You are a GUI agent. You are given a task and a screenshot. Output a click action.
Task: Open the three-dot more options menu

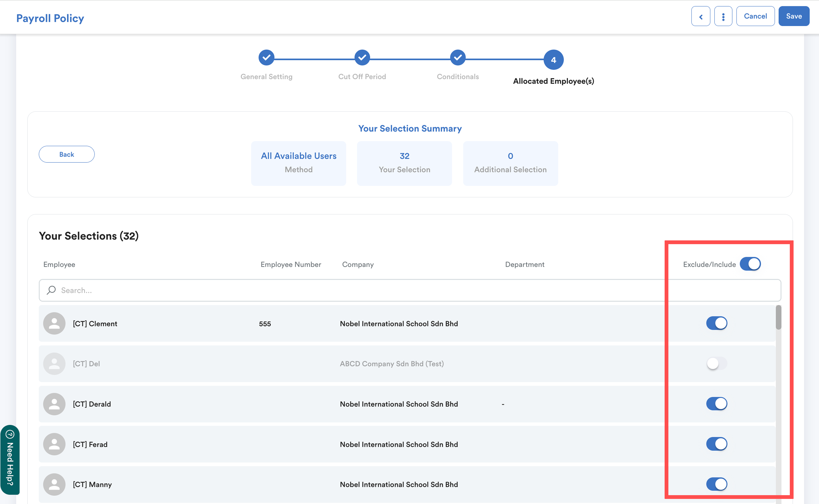723,16
